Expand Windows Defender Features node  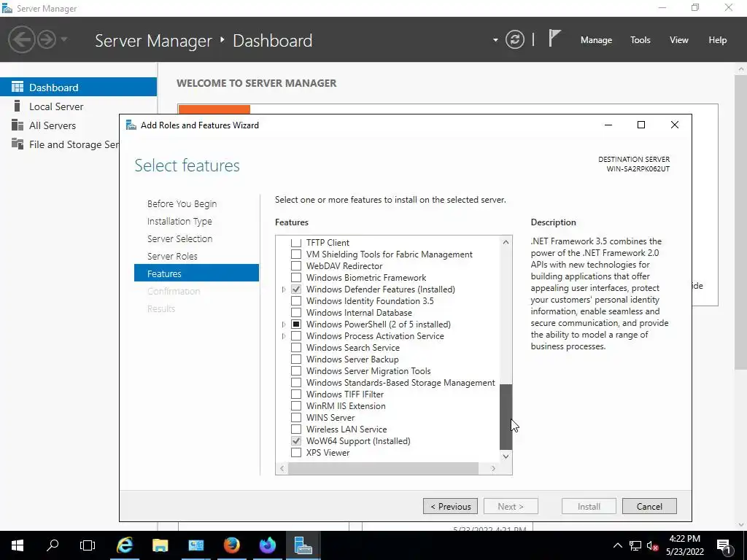(284, 289)
